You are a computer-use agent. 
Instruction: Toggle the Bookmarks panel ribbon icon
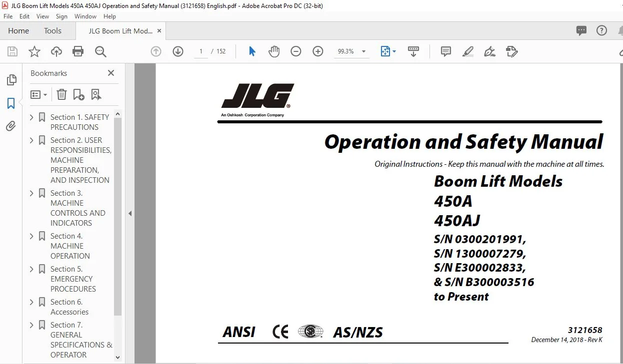tap(10, 103)
